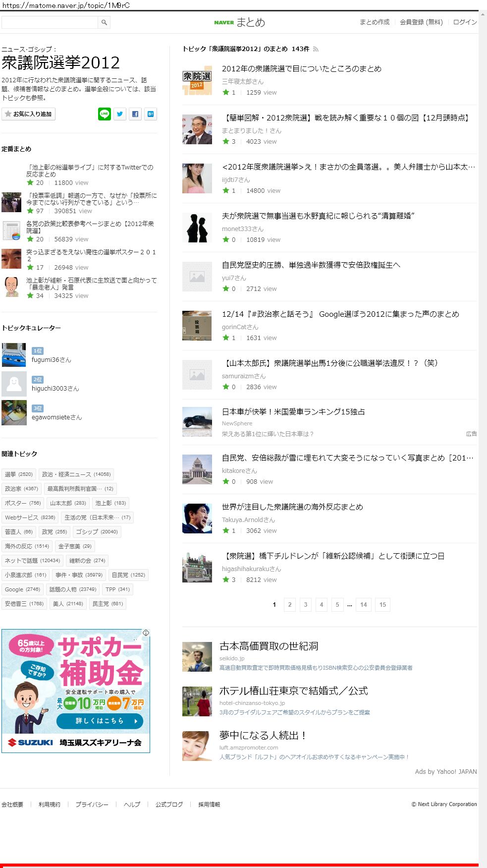Jump to results page 15

382,605
